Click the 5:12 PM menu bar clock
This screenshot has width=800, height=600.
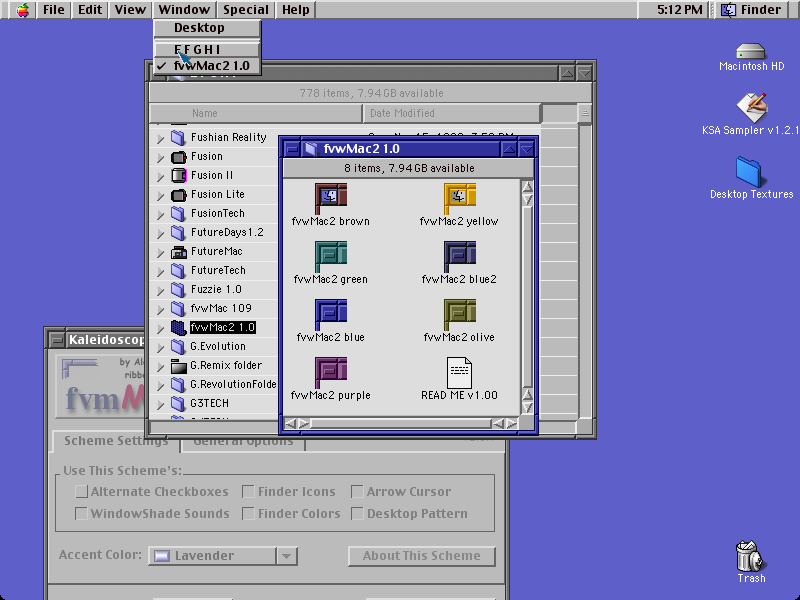click(679, 10)
